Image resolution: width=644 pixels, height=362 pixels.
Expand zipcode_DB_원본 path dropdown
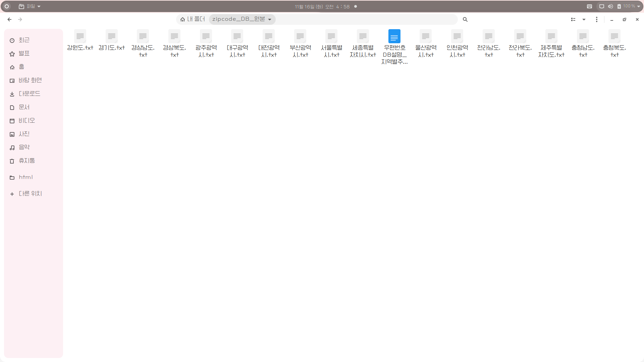(x=270, y=19)
